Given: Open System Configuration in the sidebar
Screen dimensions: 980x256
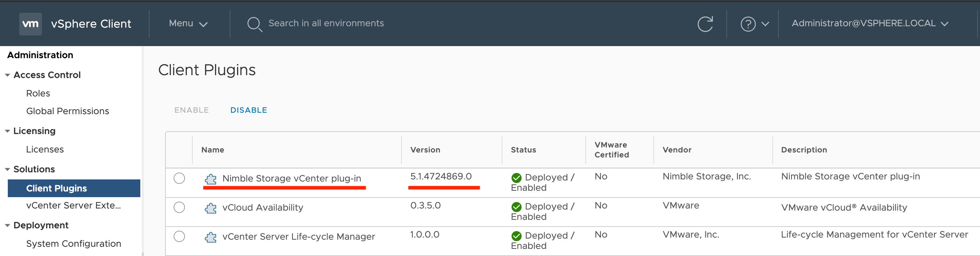Looking at the screenshot, I should (74, 244).
